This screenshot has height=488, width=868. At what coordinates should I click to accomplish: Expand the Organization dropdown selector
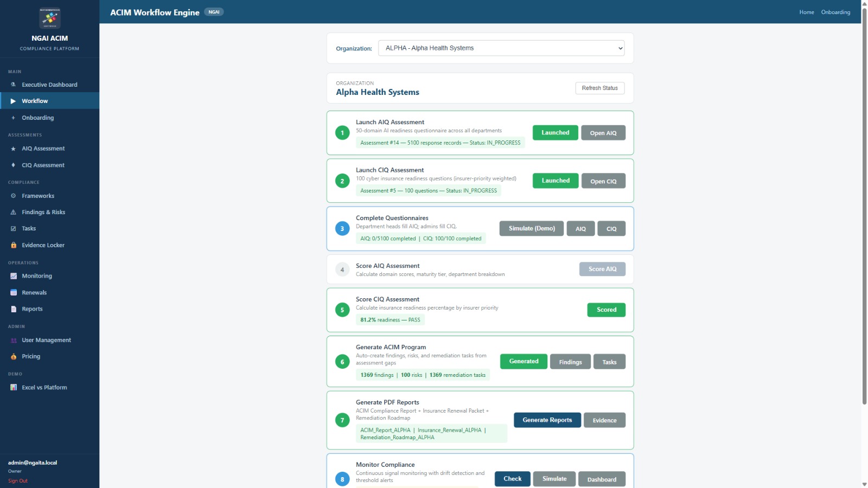501,48
